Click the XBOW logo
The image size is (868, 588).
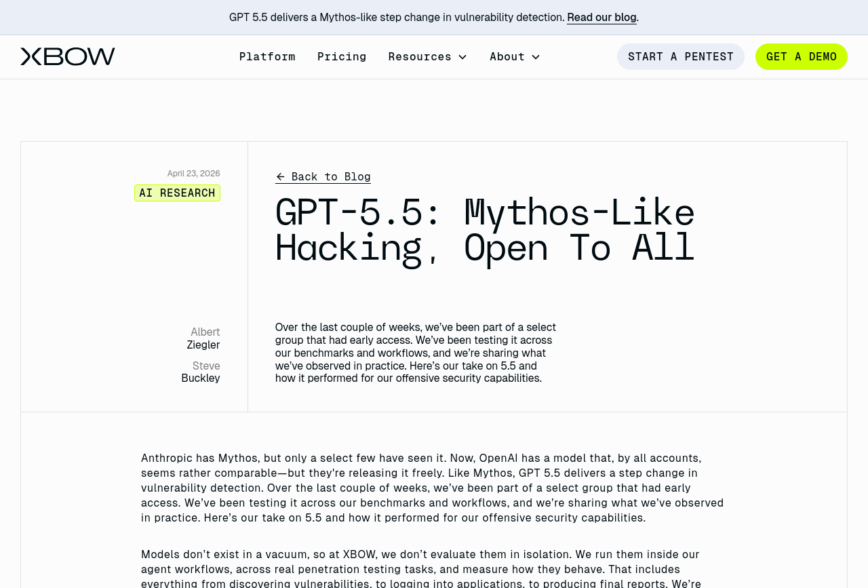[x=68, y=57]
